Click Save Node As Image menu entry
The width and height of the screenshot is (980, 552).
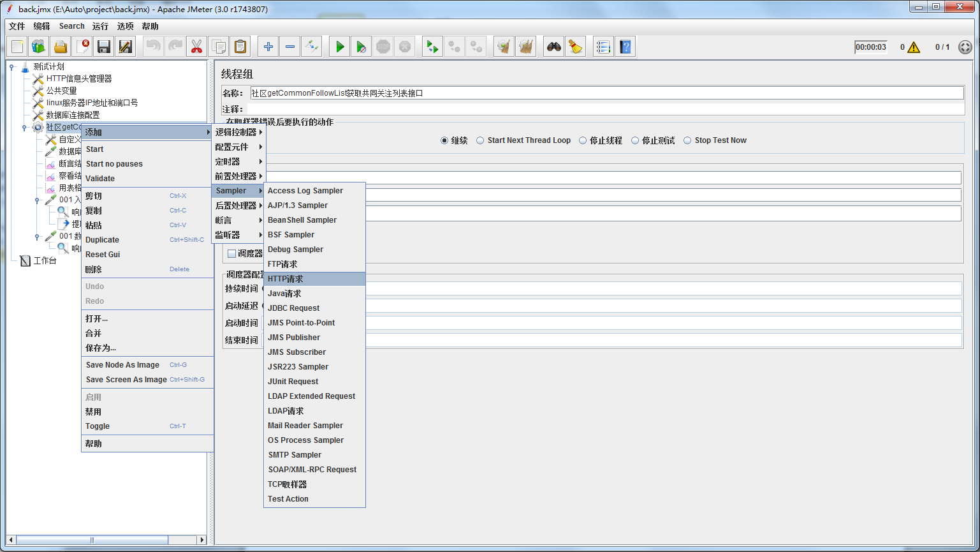pyautogui.click(x=147, y=365)
